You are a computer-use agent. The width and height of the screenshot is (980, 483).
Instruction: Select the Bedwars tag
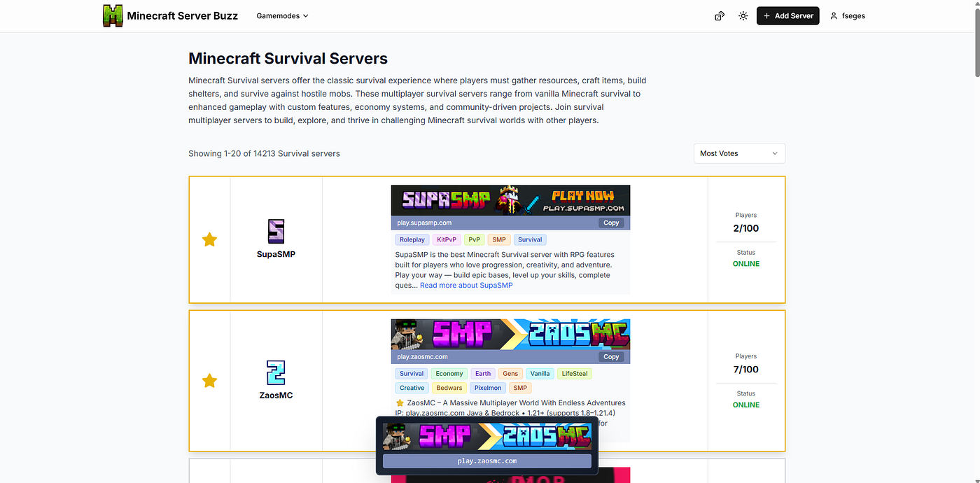[449, 388]
